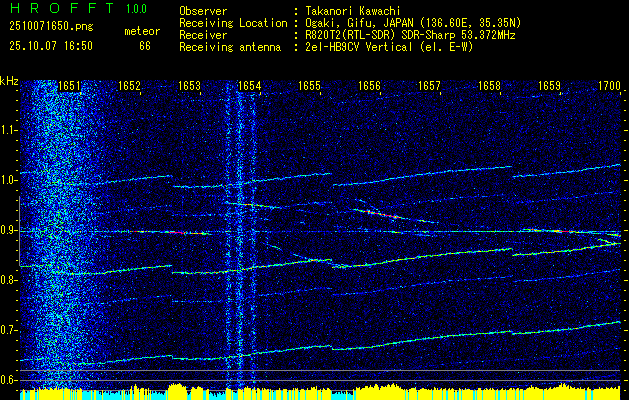Screen dimensions: 629x400
Task: Click the 1653 time marker
Action: coord(189,86)
